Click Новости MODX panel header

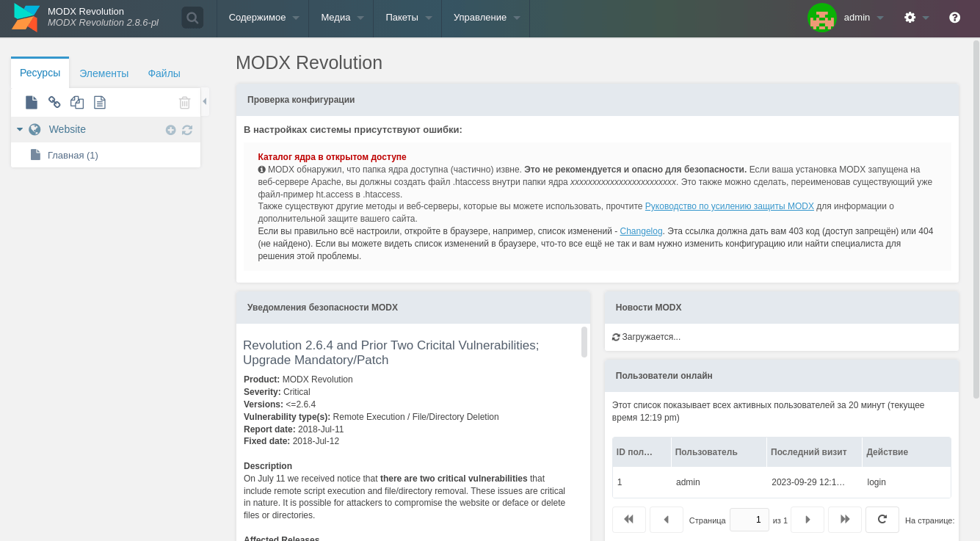tap(782, 308)
